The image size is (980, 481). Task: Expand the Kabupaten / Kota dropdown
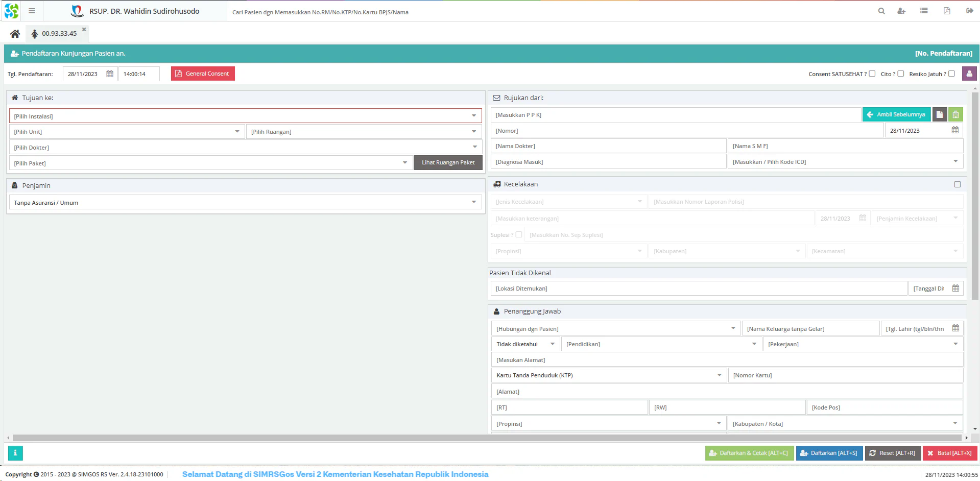[x=955, y=423]
